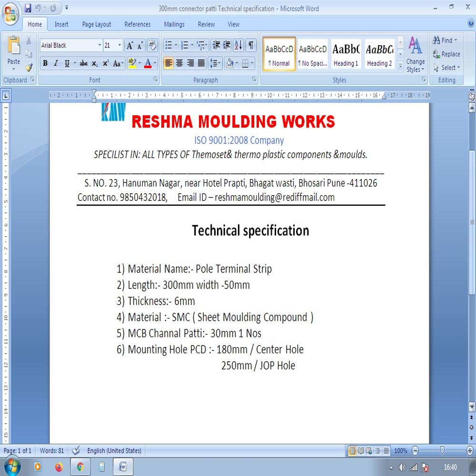This screenshot has height=476, width=476.
Task: Open the Page Layout tab
Action: [97, 24]
